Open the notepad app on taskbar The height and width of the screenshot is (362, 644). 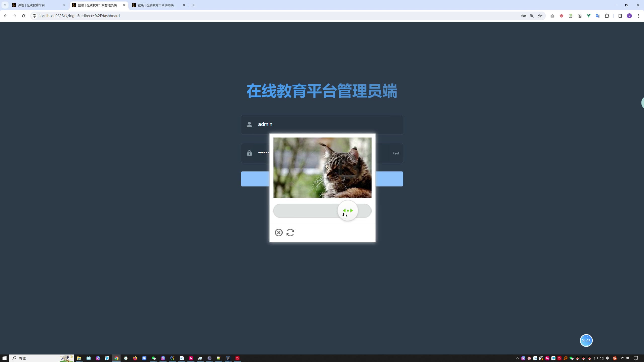click(x=219, y=358)
